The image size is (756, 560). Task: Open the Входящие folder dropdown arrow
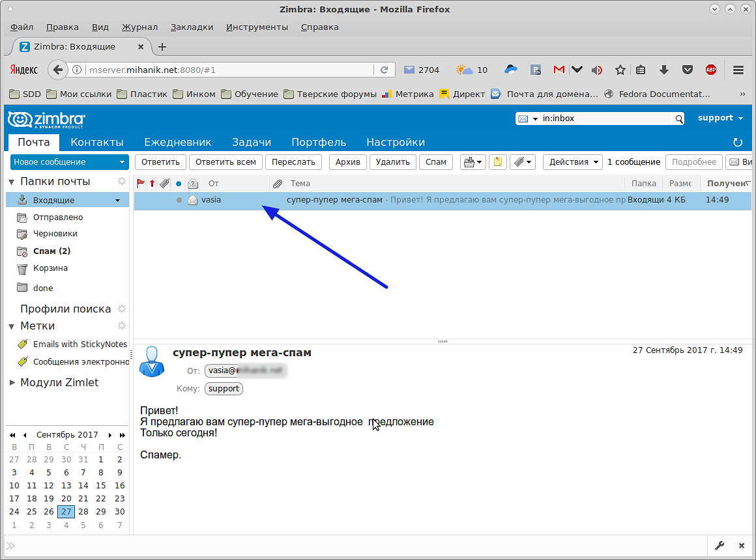118,201
